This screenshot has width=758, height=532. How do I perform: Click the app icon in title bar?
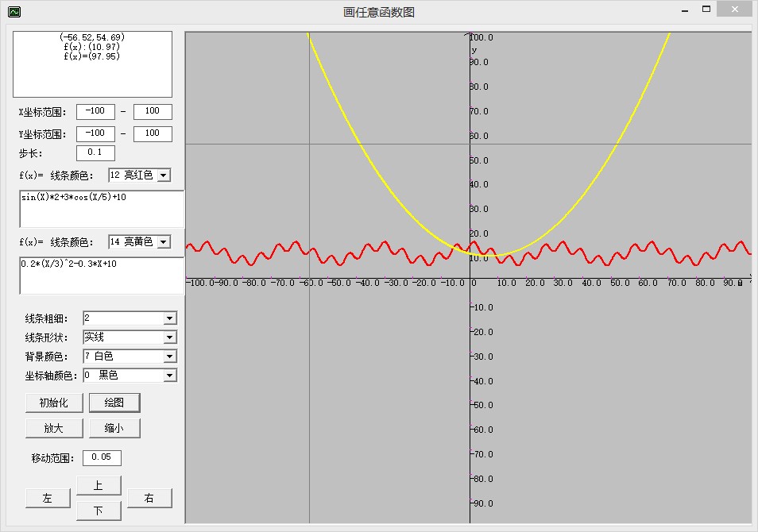[14, 12]
